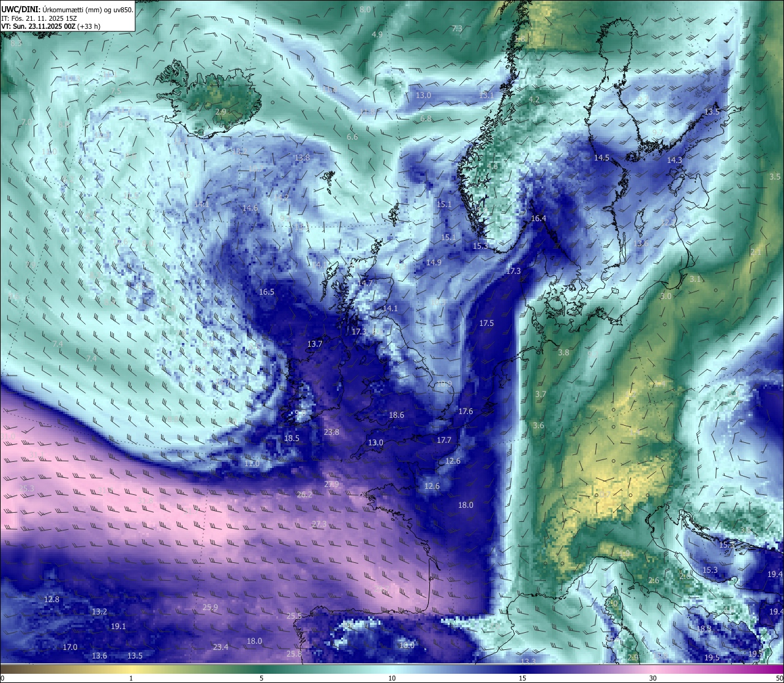The width and height of the screenshot is (784, 683).
Task: Click the 14.9 value label
Action: (x=434, y=263)
